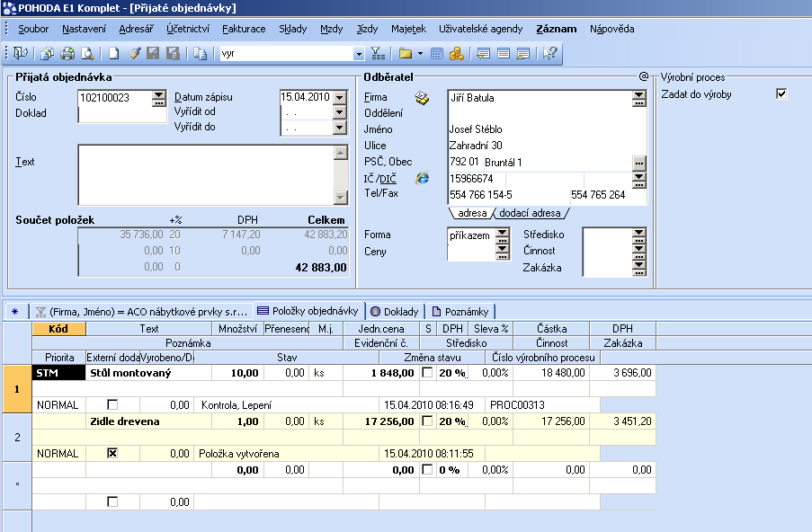The image size is (812, 532).
Task: Click the filter funnel toolbar icon
Action: pyautogui.click(x=378, y=53)
